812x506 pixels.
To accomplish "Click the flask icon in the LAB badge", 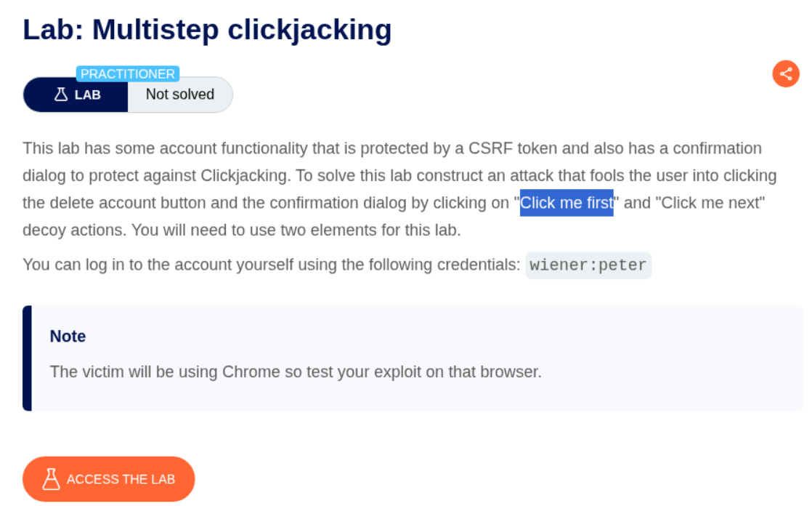I will [x=62, y=95].
